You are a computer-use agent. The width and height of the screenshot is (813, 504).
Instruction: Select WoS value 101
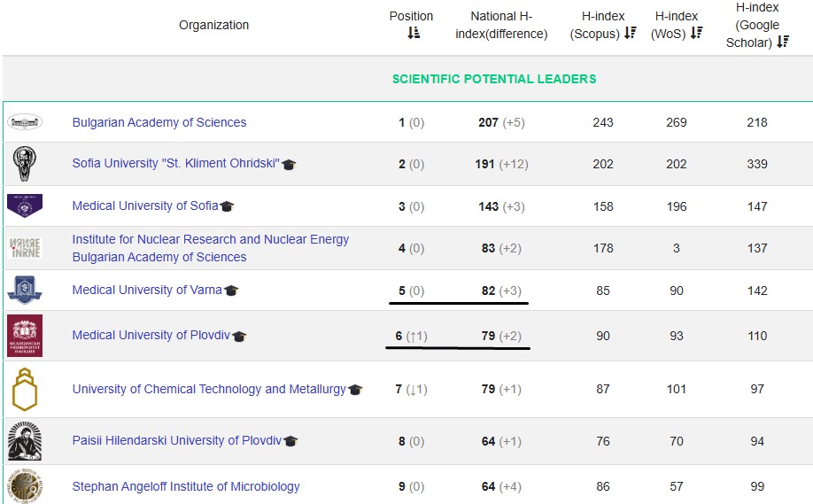point(677,389)
